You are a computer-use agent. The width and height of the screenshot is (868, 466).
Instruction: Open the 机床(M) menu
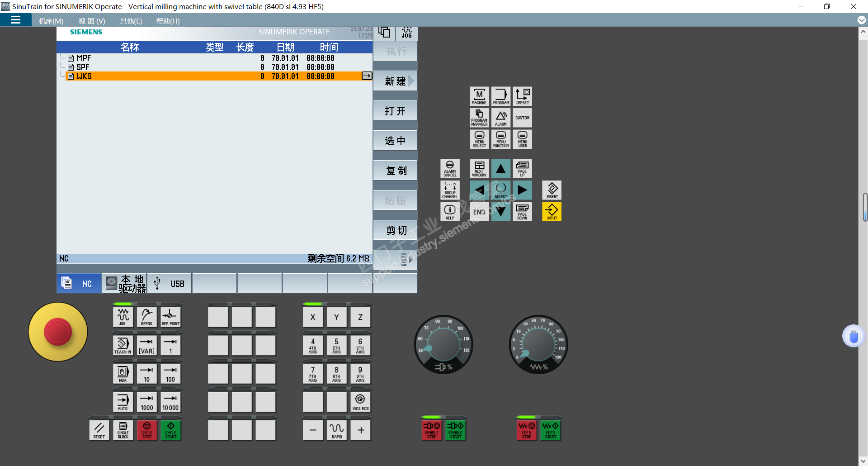tap(51, 21)
